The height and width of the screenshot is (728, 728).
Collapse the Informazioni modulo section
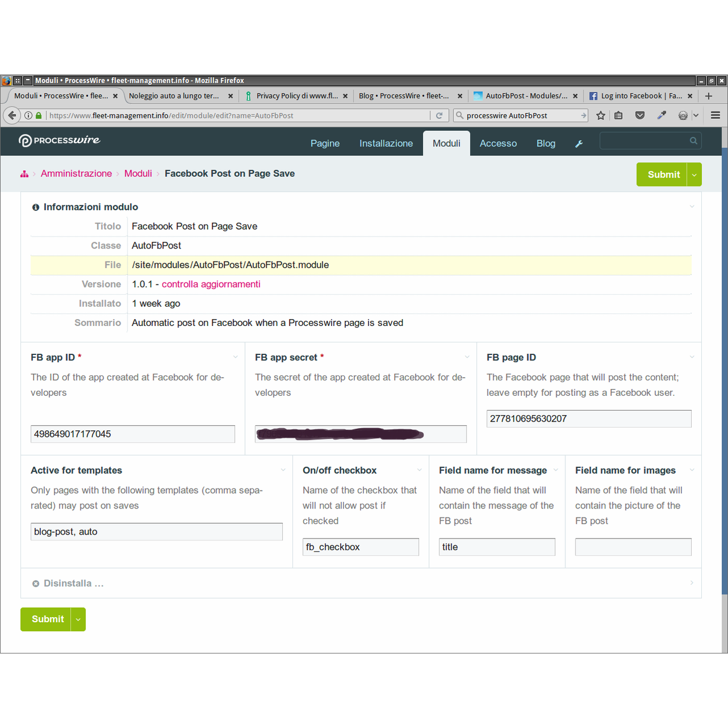point(692,207)
